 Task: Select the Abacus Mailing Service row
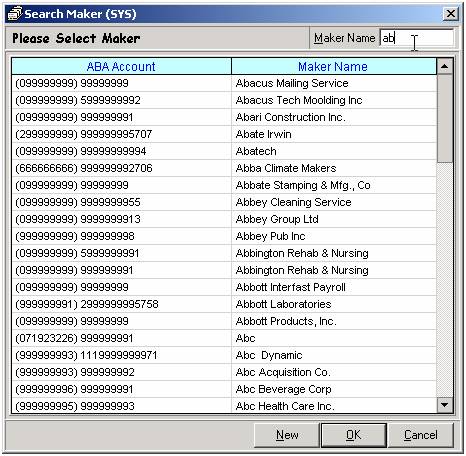[x=224, y=83]
